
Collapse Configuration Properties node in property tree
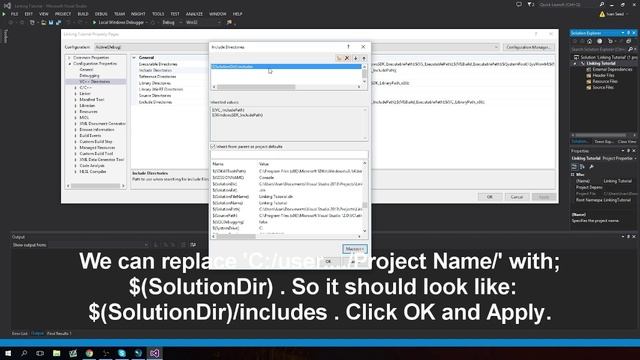pyautogui.click(x=69, y=64)
